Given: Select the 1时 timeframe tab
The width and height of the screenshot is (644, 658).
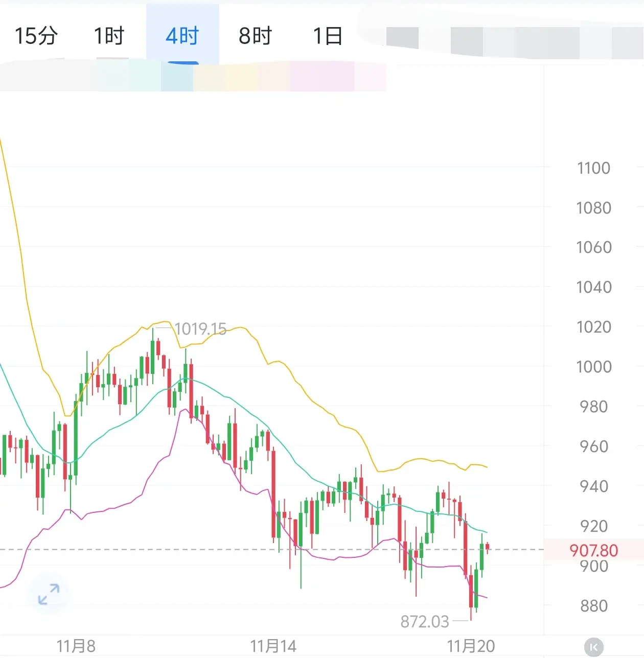Looking at the screenshot, I should pyautogui.click(x=109, y=36).
